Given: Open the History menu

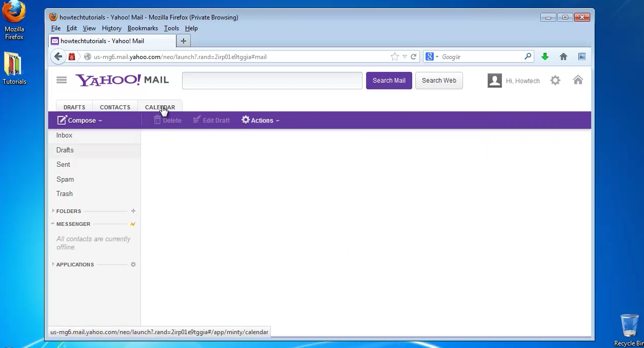Looking at the screenshot, I should tap(112, 28).
